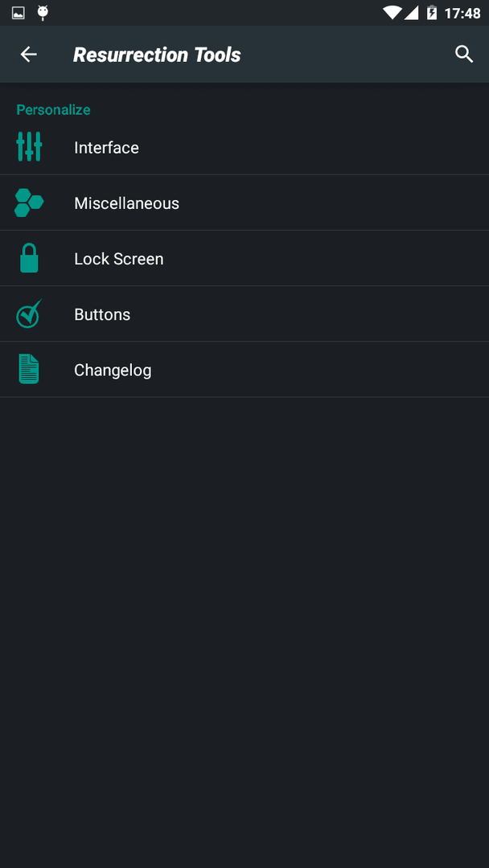Go to the Buttons settings
This screenshot has width=489, height=868.
click(x=244, y=314)
